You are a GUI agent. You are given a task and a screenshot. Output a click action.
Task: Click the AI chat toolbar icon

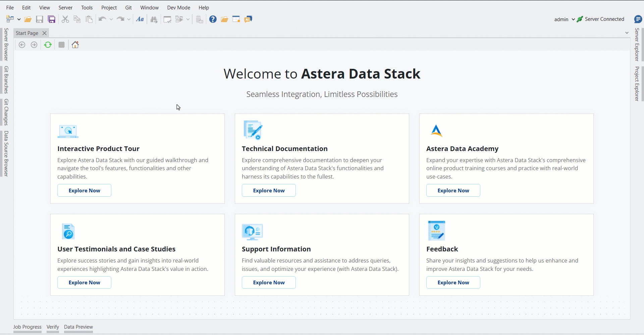[x=248, y=19]
